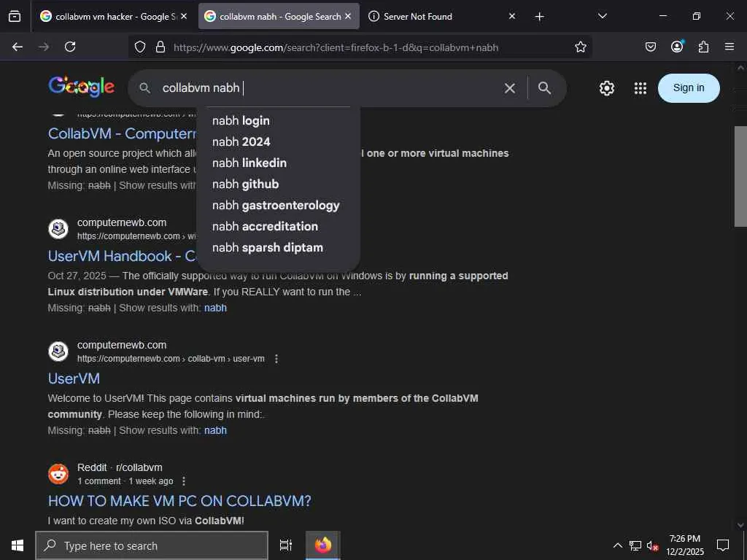Open the extensions puzzle icon
The height and width of the screenshot is (560, 747).
point(703,47)
